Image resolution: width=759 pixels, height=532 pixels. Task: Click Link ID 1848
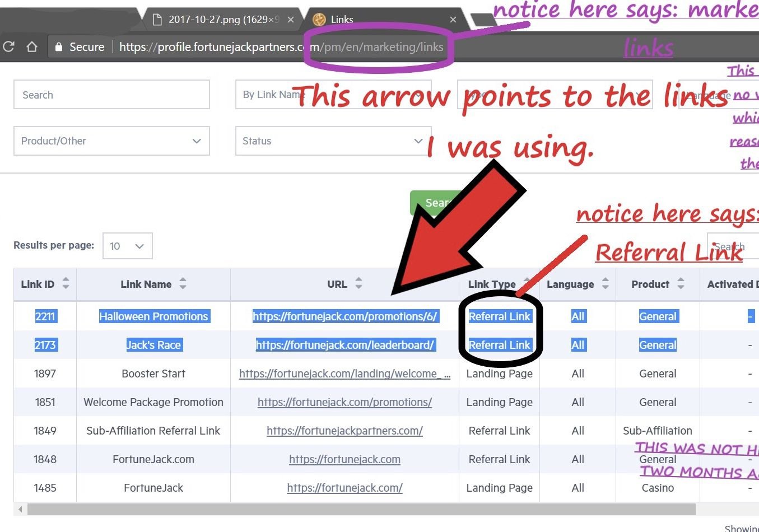click(45, 459)
